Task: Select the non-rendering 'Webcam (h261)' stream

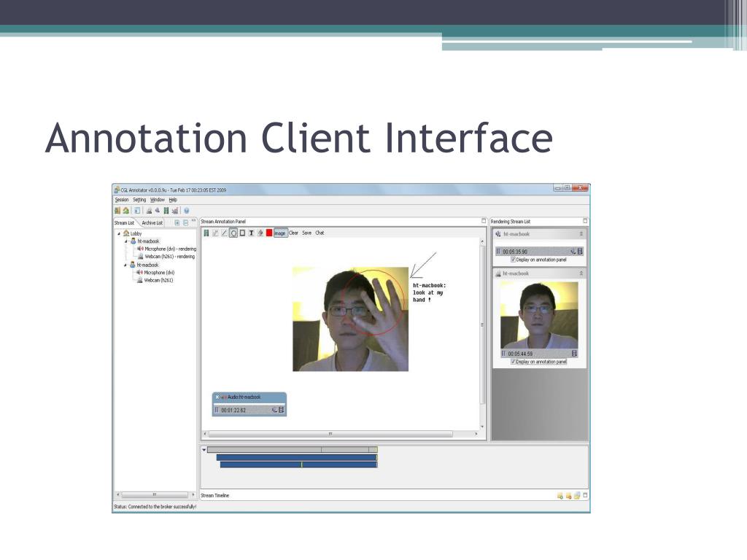Action: pos(158,281)
